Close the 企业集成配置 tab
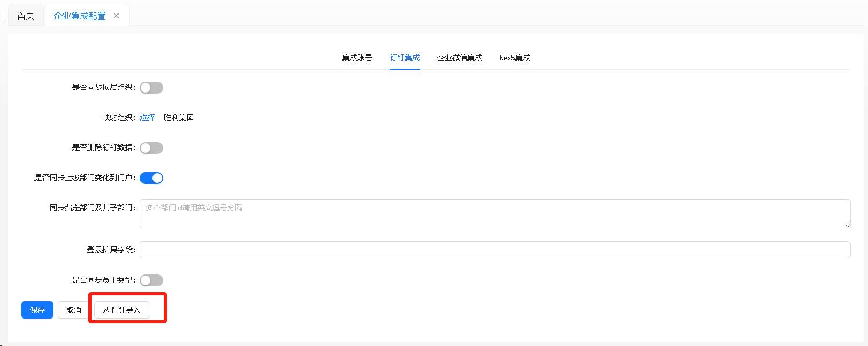This screenshot has width=868, height=346. coord(116,16)
